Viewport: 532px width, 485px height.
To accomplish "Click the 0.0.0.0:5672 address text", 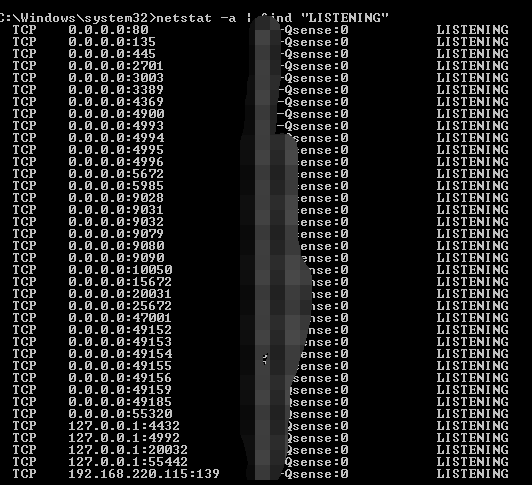I will click(x=116, y=174).
